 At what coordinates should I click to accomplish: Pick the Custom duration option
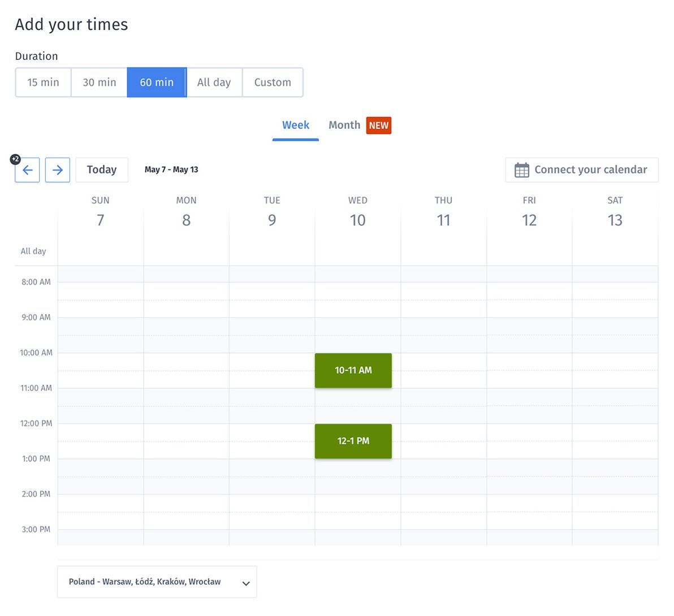[273, 83]
